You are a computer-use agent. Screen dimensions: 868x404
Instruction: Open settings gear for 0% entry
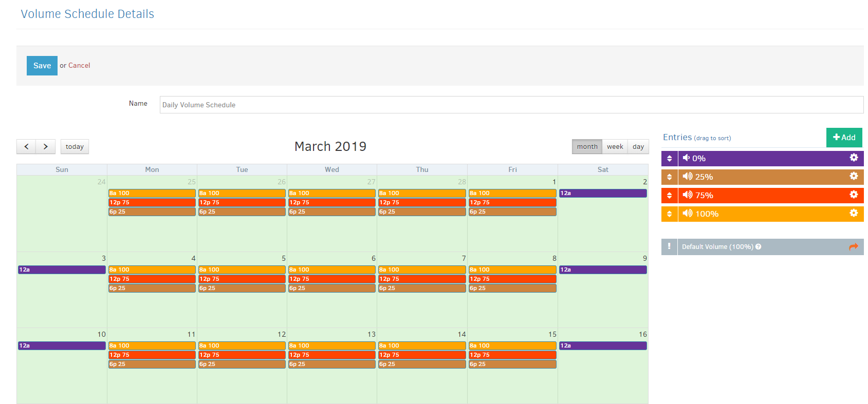coord(854,158)
